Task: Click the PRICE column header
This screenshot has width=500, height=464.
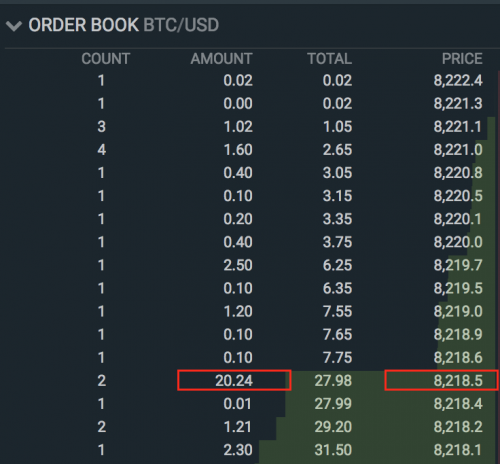Action: click(x=462, y=59)
